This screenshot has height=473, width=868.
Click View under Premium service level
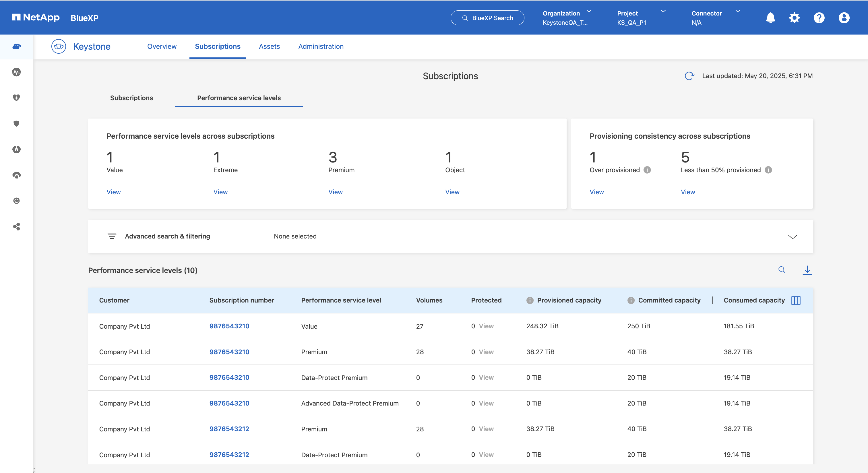tap(335, 192)
